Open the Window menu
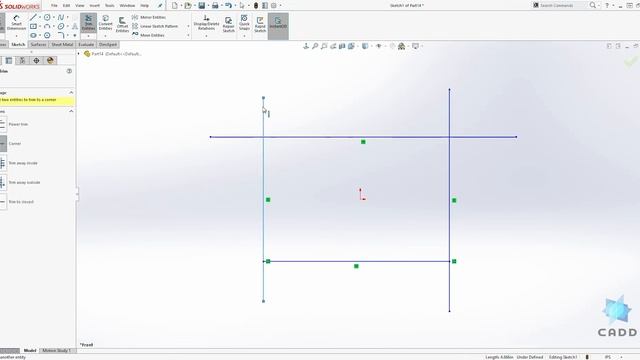The height and width of the screenshot is (360, 640). [127, 6]
